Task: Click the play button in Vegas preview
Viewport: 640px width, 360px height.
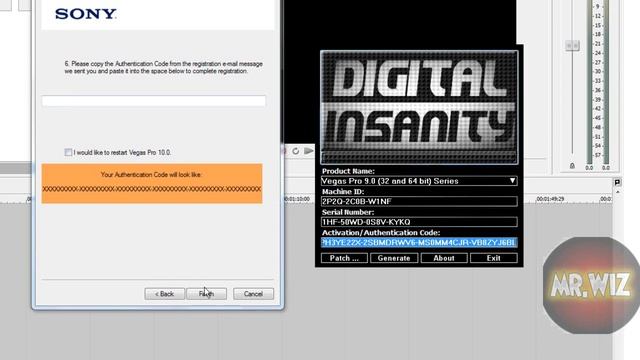Action: [x=309, y=151]
